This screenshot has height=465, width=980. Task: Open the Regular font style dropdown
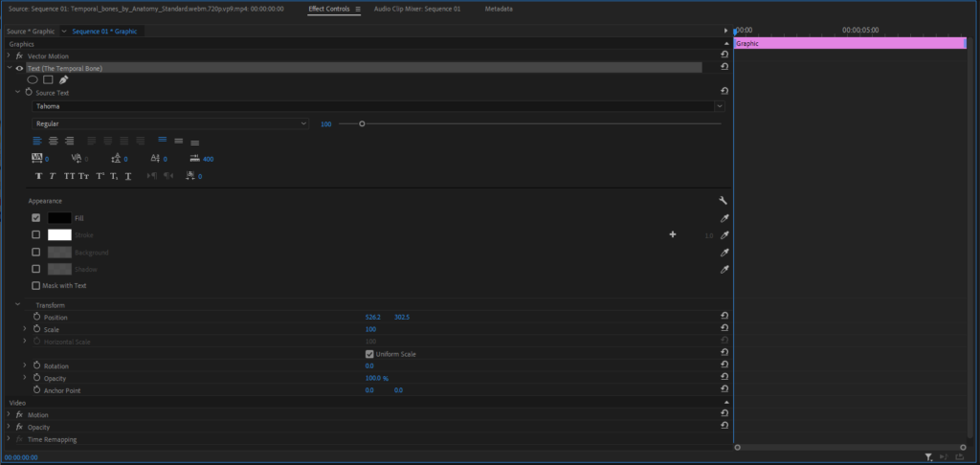tap(170, 123)
